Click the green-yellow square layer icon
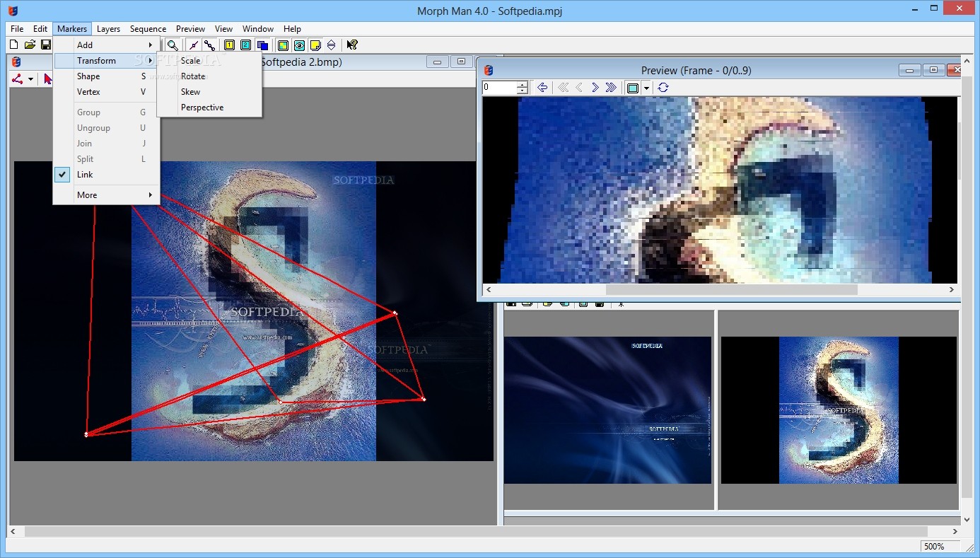The image size is (980, 558). click(x=283, y=45)
